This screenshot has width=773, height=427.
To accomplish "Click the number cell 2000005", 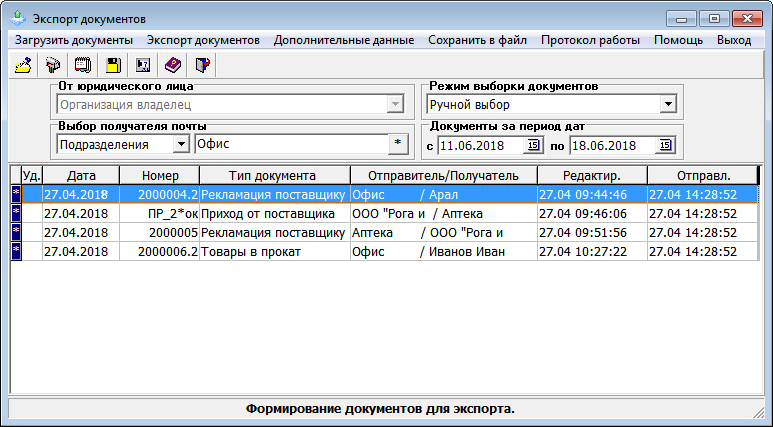I will (160, 232).
